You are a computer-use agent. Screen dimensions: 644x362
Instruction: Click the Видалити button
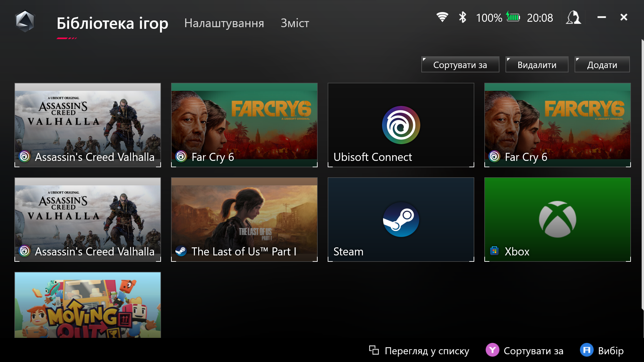pos(537,65)
